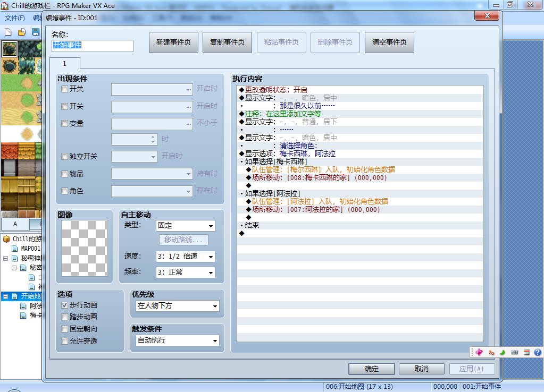Open the soft keyboard icon
Image resolution: width=544 pixels, height=392 pixels.
tap(515, 353)
